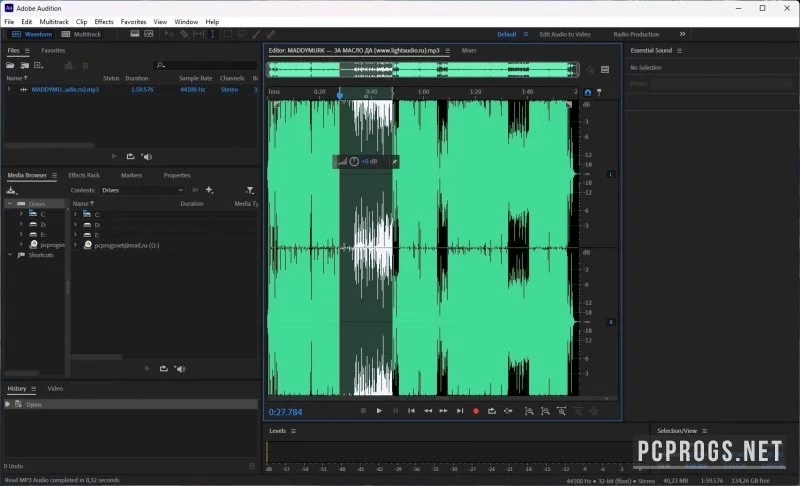This screenshot has width=800, height=486.
Task: Select the Radio Production workspace
Action: (636, 34)
